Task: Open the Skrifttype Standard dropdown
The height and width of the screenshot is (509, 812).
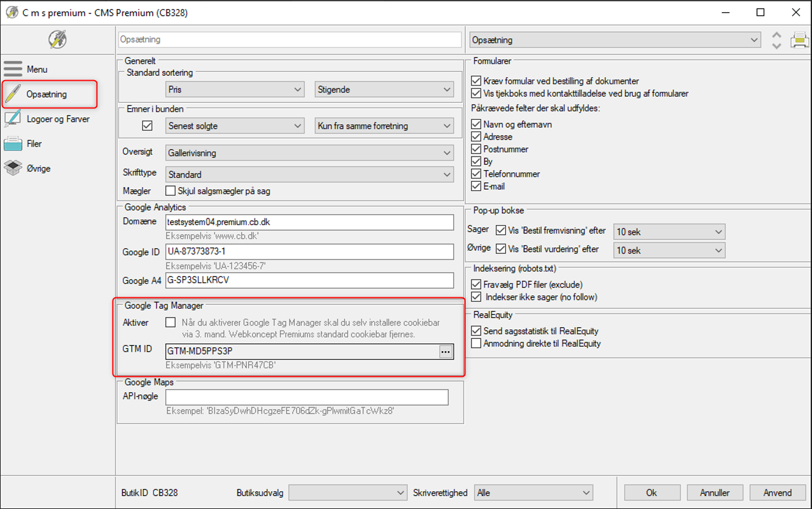Action: (x=310, y=174)
